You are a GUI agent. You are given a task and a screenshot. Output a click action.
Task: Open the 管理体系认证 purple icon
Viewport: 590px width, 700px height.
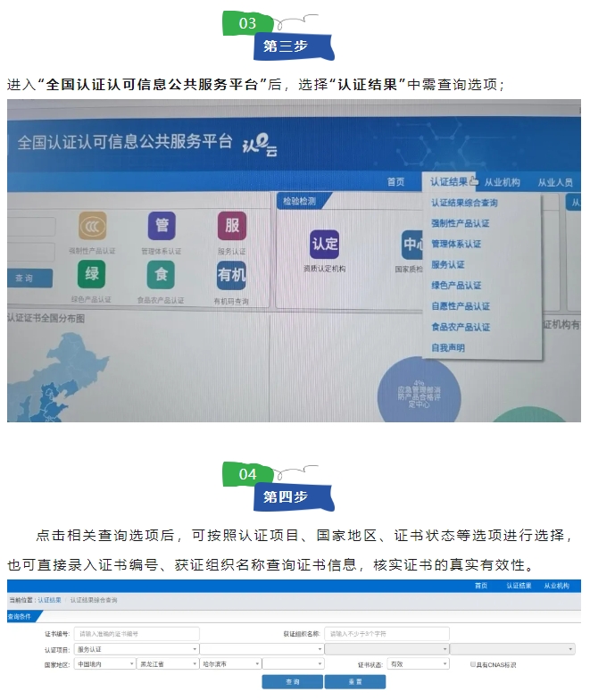pos(162,226)
